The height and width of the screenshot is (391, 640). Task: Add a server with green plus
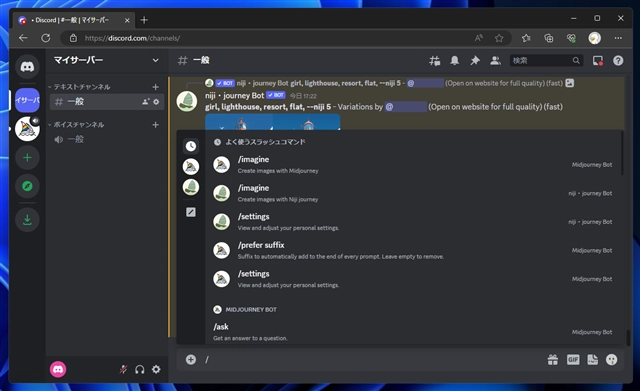pyautogui.click(x=27, y=158)
